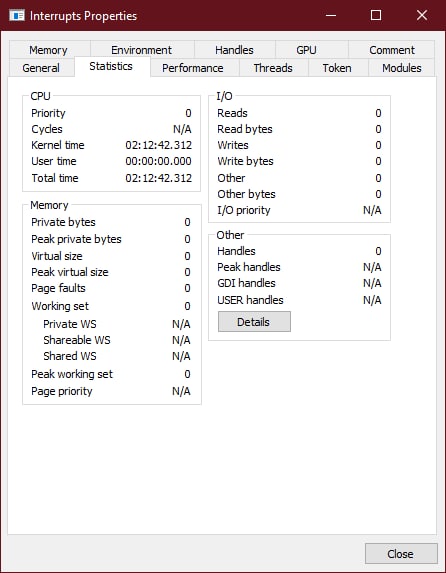Click the Total time label

[55, 178]
